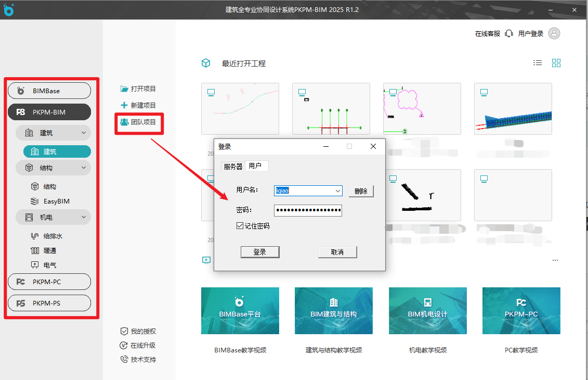Screen dimensions: 588x380
Task: Collapse the 结构 category chevron
Action: click(x=84, y=168)
